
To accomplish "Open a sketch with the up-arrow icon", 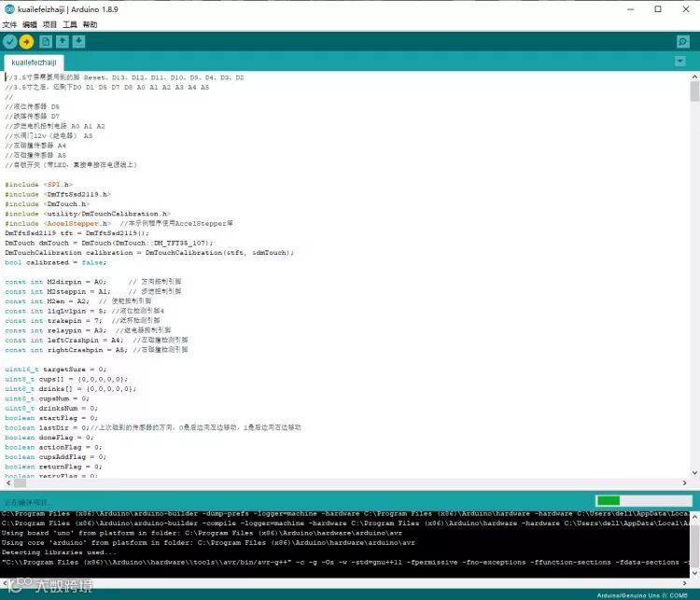I will click(x=62, y=41).
